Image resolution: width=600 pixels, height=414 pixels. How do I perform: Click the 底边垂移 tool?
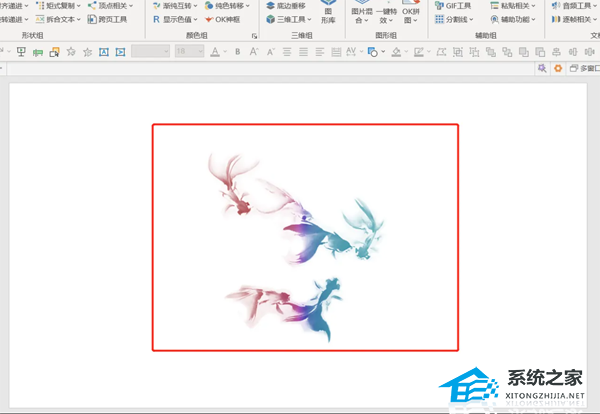click(286, 6)
